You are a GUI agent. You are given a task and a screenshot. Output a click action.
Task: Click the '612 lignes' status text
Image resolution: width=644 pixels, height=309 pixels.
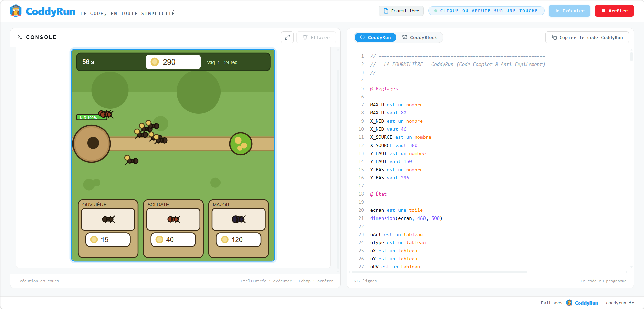[365, 281]
